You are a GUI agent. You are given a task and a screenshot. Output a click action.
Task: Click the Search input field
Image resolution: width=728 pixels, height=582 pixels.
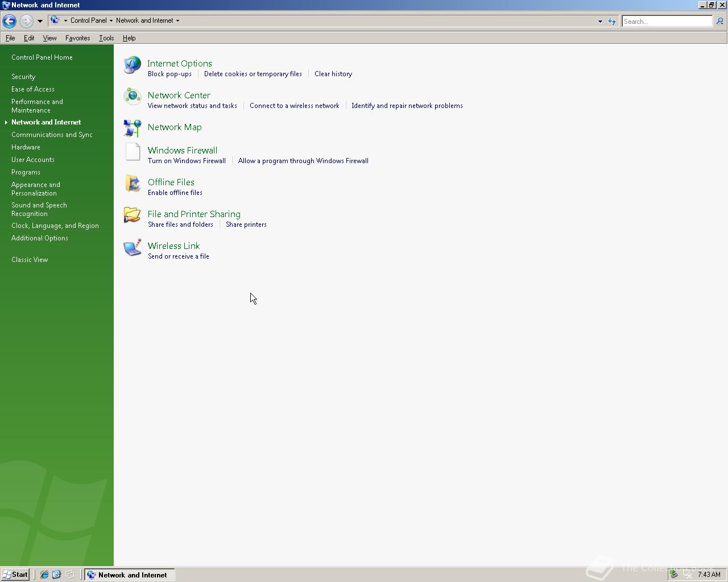(x=667, y=21)
